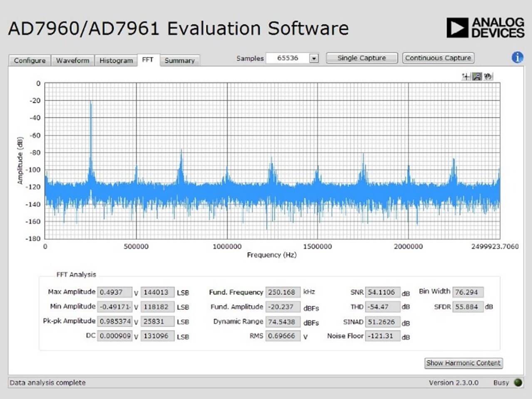532x399 pixels.
Task: Switch to the Waveform tab
Action: pos(73,61)
